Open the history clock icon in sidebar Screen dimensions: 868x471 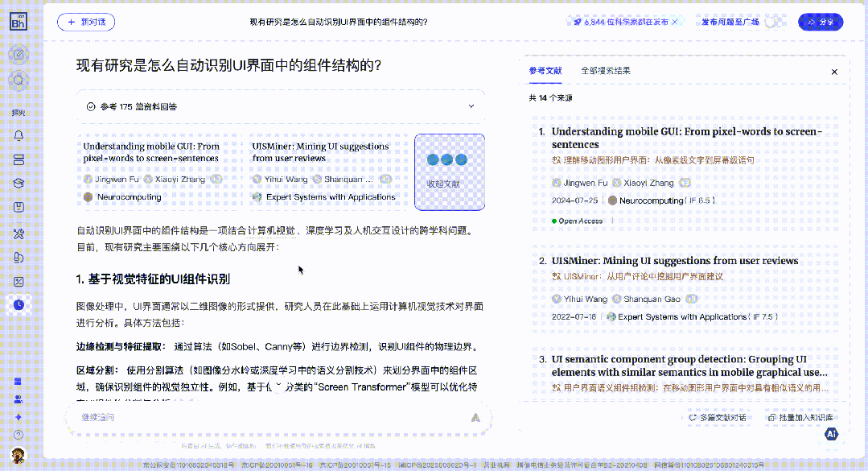pos(19,304)
